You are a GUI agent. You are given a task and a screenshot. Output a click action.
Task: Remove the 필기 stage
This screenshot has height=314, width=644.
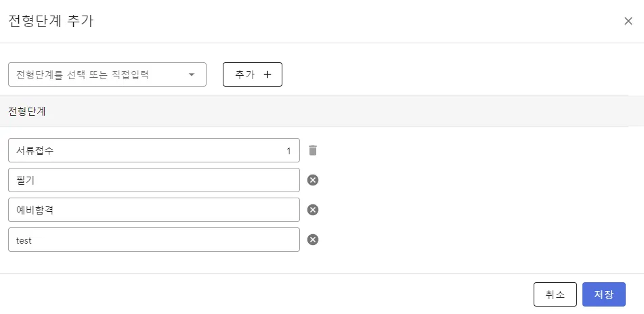313,180
